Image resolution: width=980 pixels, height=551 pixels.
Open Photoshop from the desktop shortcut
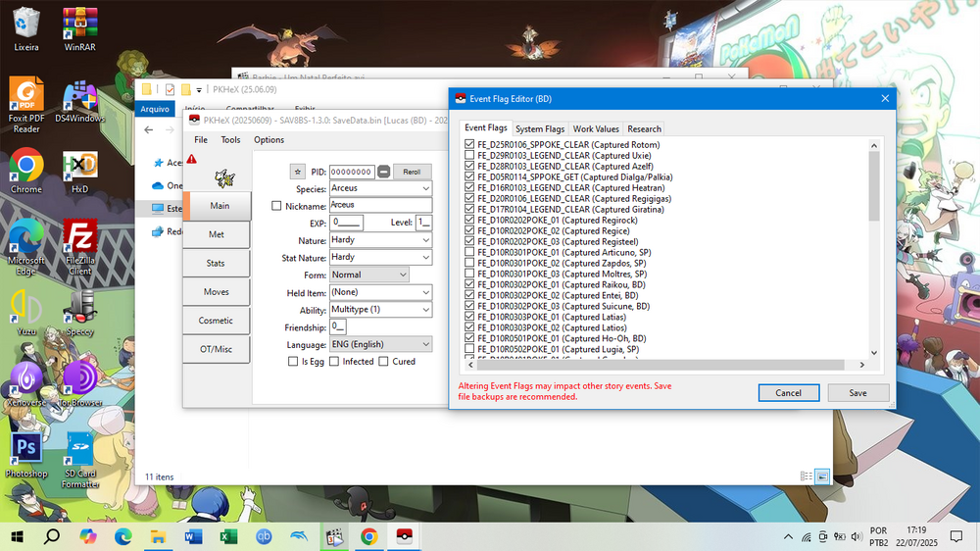click(25, 451)
